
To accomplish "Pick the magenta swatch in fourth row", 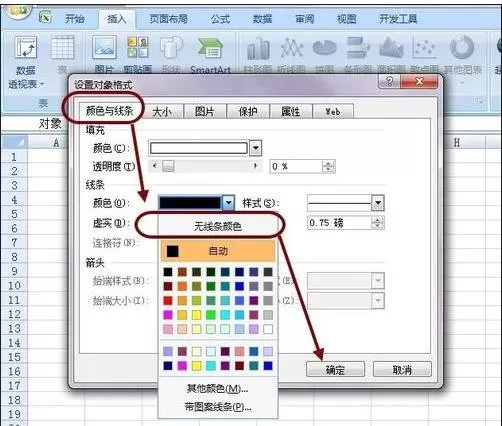I will click(x=168, y=315).
